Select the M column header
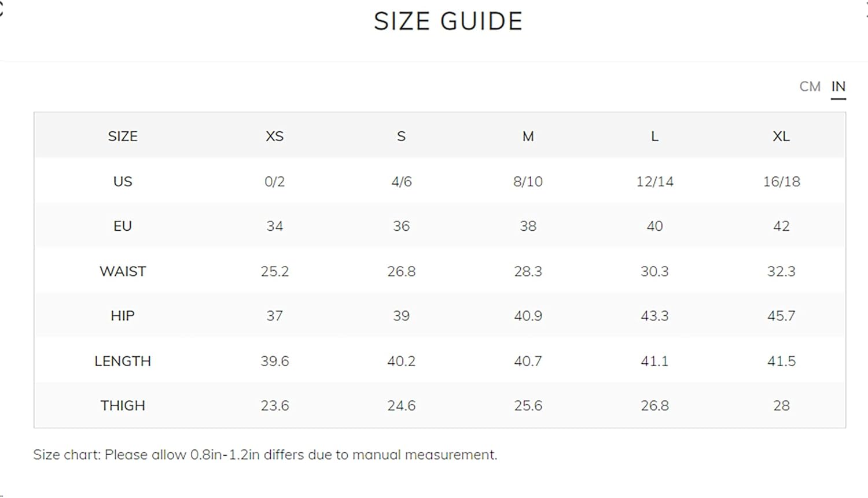Screen dimensions: 868x498 pos(528,137)
